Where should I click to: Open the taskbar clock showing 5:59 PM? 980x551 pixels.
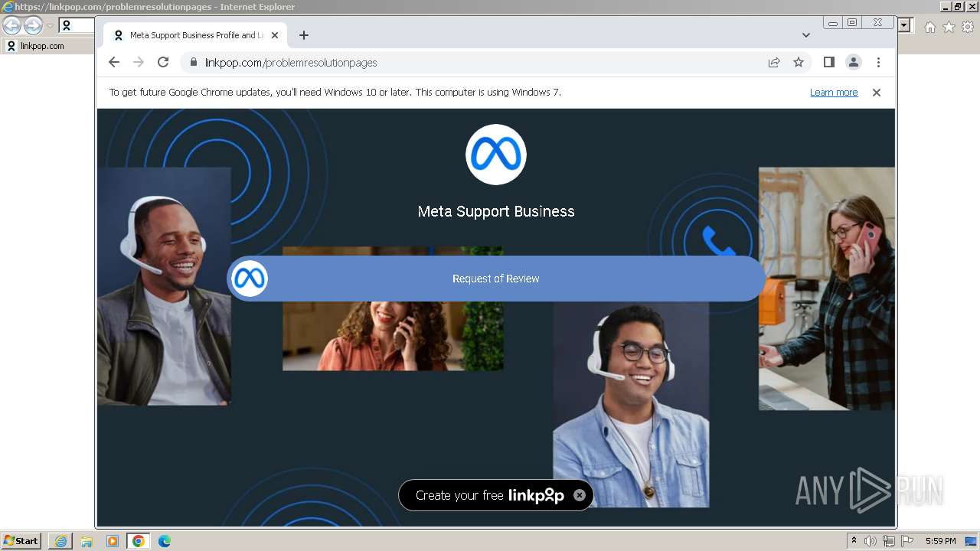coord(940,541)
